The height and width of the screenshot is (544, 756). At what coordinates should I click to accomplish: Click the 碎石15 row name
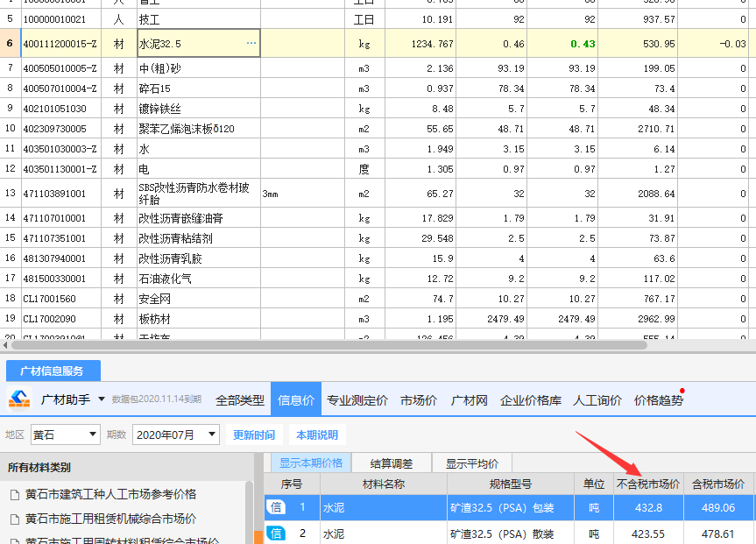pyautogui.click(x=155, y=88)
